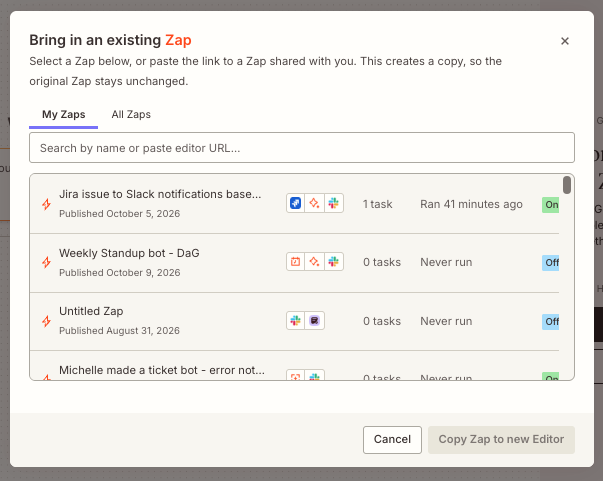The height and width of the screenshot is (481, 603).
Task: Click the 0 tasks count in Weekly Standup row
Action: pos(382,262)
